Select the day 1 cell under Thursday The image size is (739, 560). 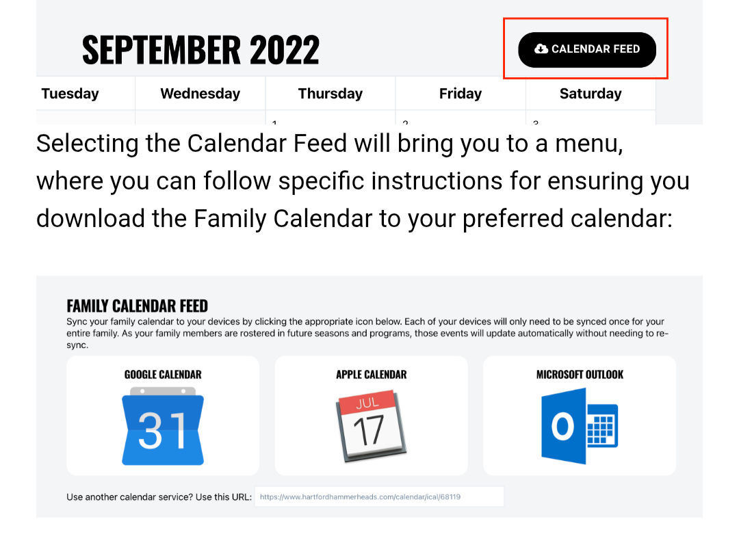[330, 119]
